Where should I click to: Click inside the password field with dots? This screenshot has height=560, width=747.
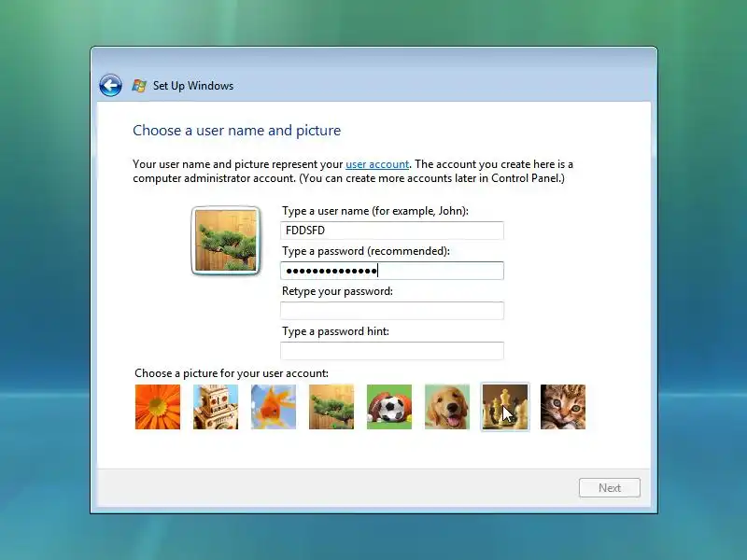392,271
